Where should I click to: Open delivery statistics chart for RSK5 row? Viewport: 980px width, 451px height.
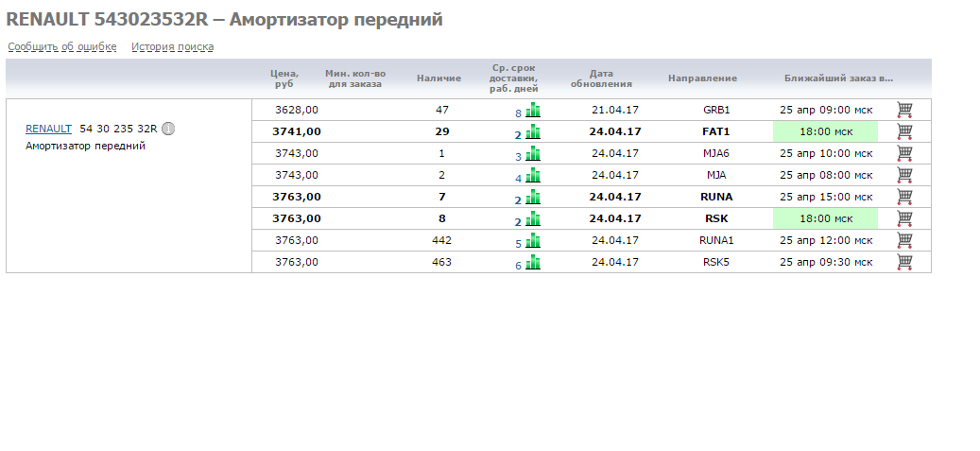[x=533, y=263]
